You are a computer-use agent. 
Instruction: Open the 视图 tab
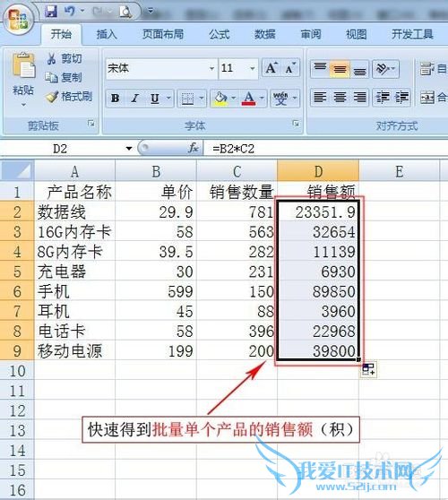pos(357,34)
